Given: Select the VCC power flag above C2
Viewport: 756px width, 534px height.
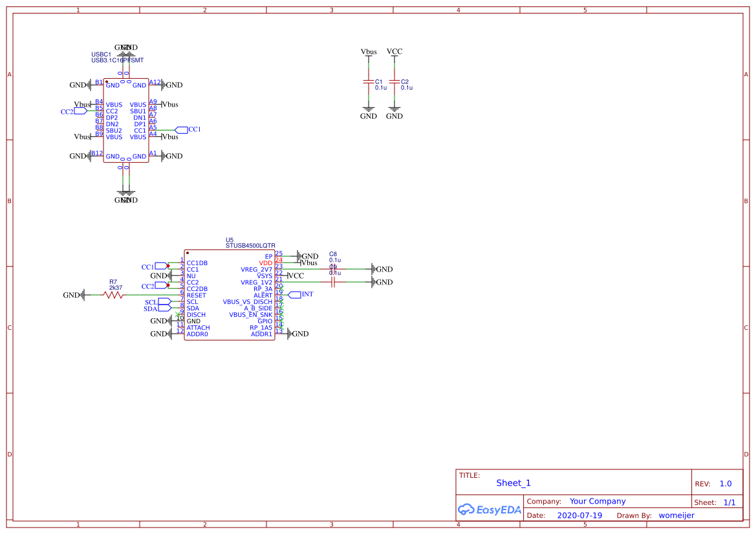Looking at the screenshot, I should point(394,52).
